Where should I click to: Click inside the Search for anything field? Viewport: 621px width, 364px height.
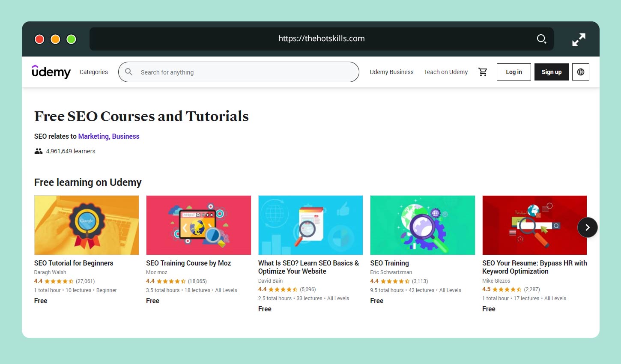click(214, 72)
